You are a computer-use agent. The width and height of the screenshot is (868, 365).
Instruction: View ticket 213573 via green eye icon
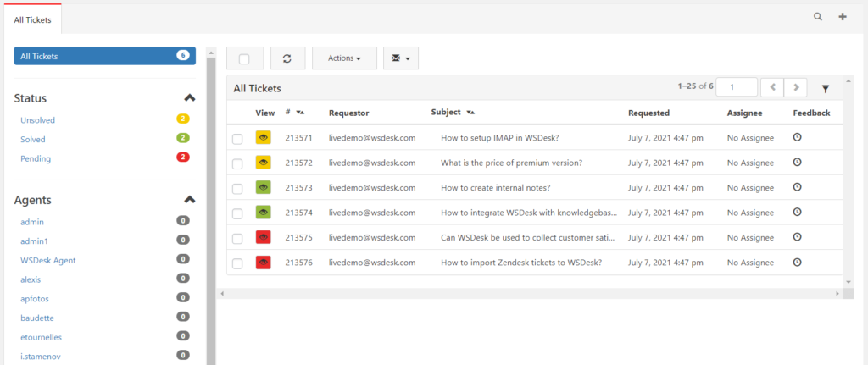point(264,187)
